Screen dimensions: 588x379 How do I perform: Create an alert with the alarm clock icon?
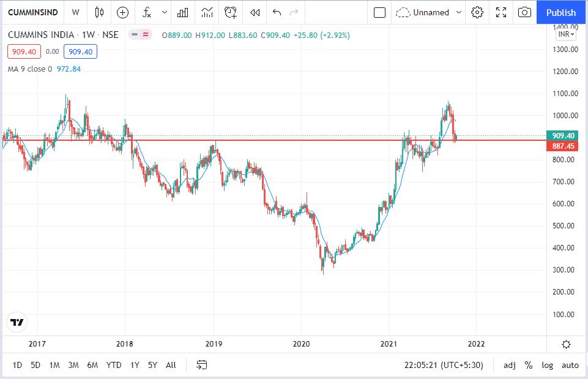[231, 12]
